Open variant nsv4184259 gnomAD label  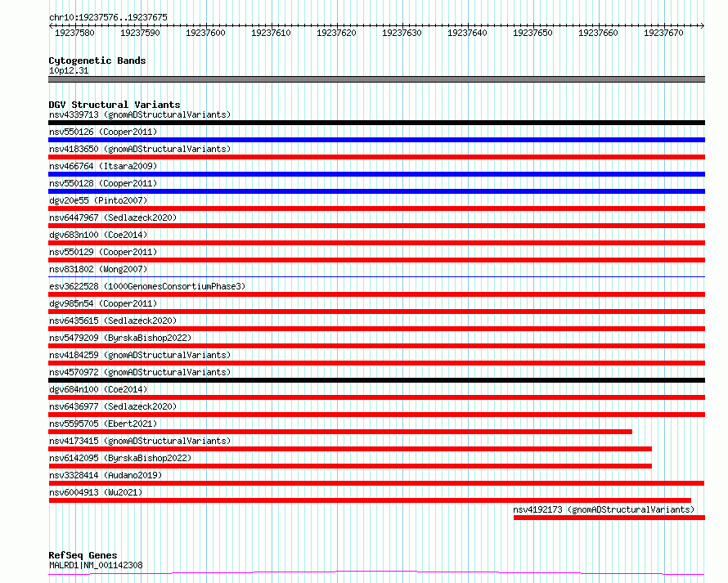click(x=140, y=355)
